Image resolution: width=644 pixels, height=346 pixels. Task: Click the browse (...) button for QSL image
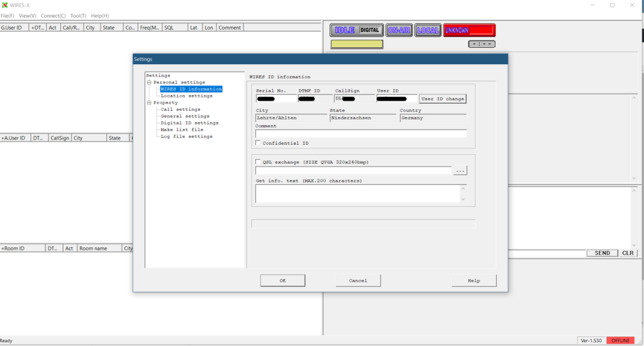pos(460,170)
